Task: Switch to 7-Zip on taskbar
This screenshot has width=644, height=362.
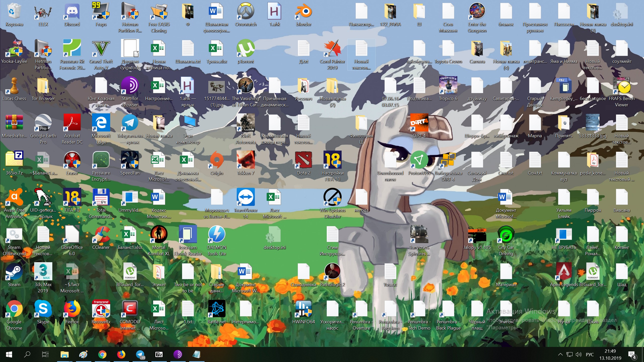Action: [159, 354]
